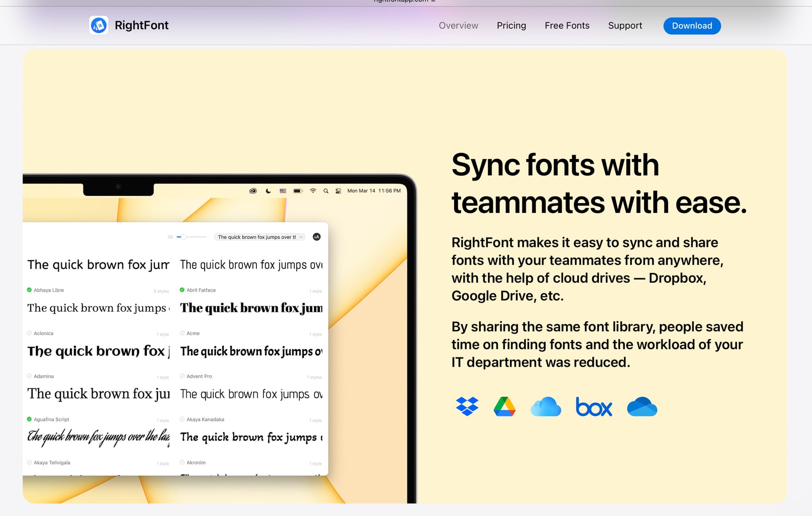Activate the Adamina font checkbox

(x=29, y=376)
